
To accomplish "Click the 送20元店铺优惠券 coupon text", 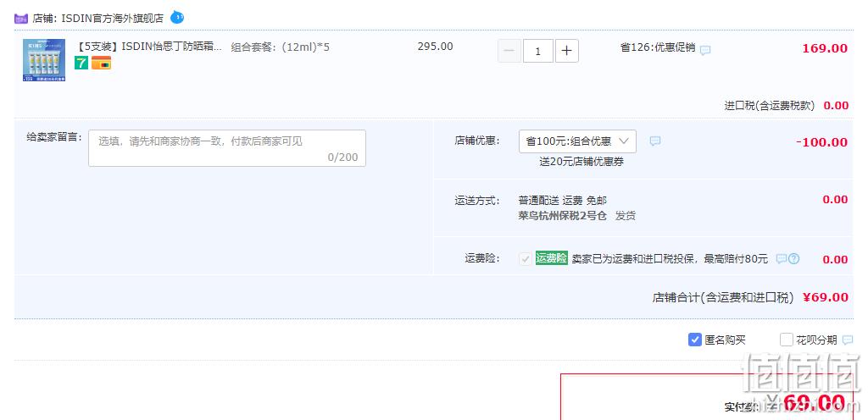I will pyautogui.click(x=581, y=162).
